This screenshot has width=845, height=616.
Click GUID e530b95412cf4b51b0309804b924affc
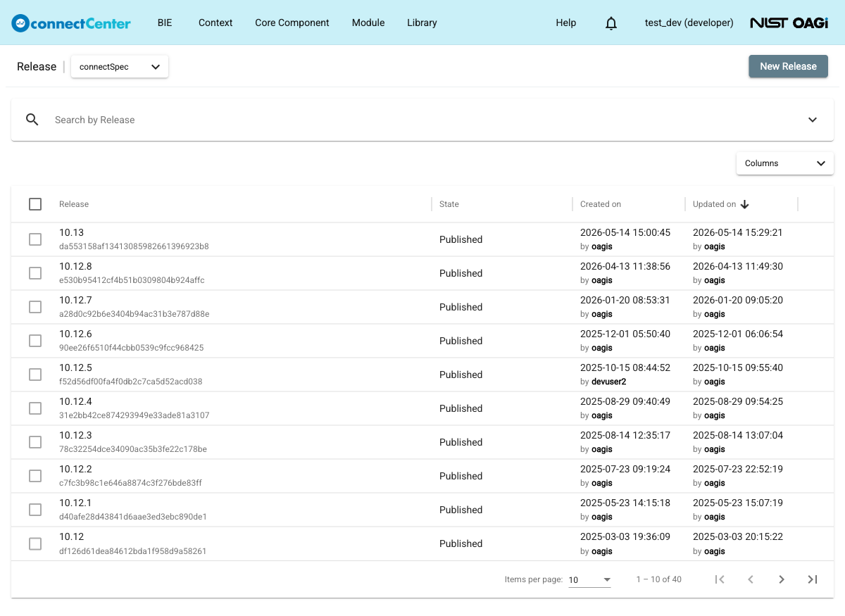(x=132, y=280)
